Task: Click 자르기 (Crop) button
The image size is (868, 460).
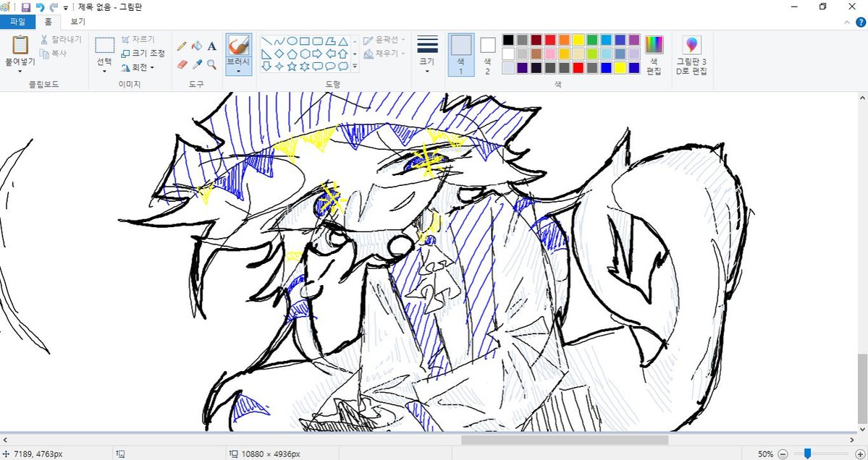Action: [x=138, y=40]
